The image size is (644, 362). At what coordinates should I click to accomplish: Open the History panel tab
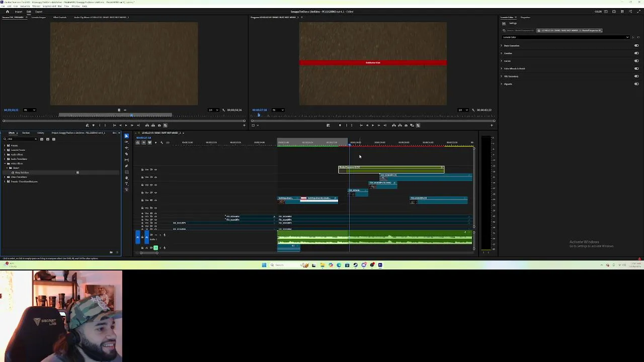pos(41,133)
